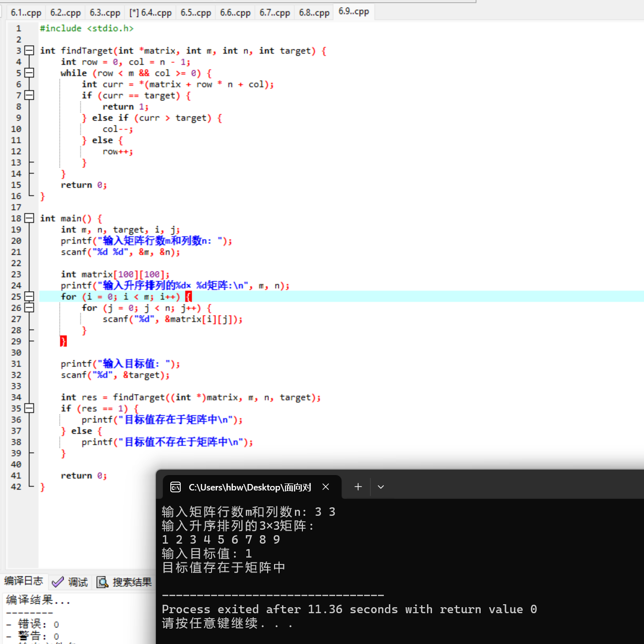Collapse the while loop fold at line 5
This screenshot has height=644, width=644.
coord(29,73)
